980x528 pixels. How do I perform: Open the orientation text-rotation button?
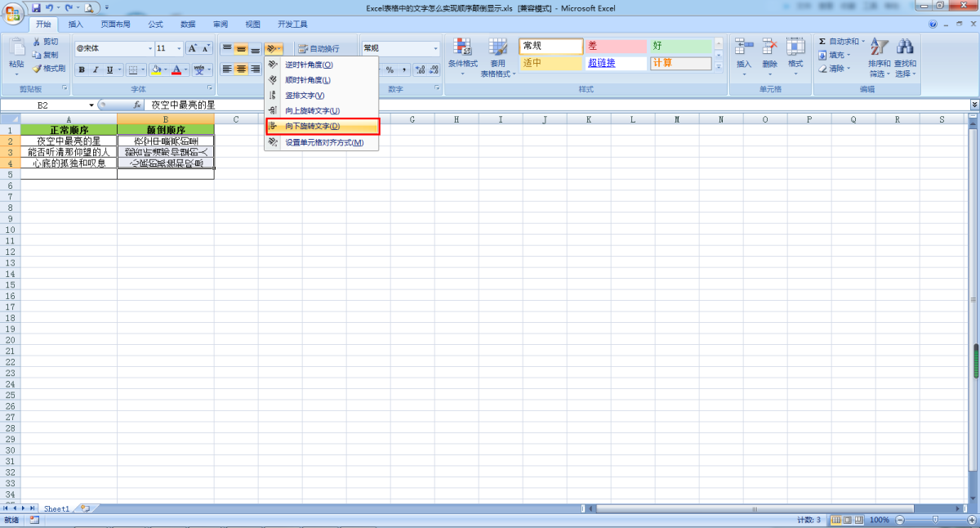pos(274,49)
